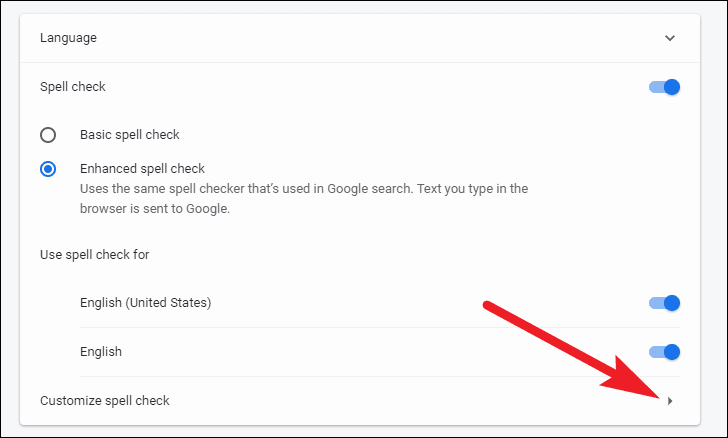Image resolution: width=728 pixels, height=438 pixels.
Task: Turn off the main Spell check toggle
Action: point(664,87)
